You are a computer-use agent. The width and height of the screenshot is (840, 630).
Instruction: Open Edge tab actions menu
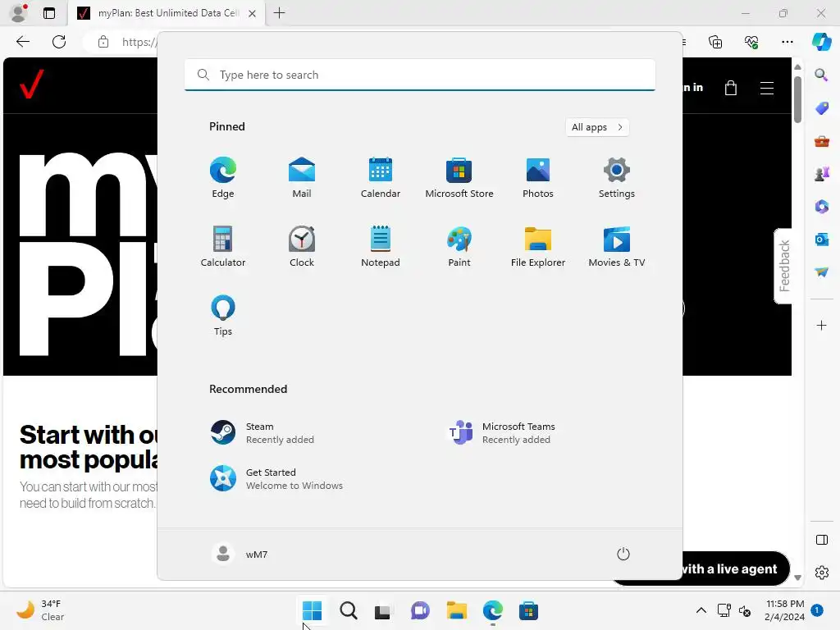pos(49,13)
